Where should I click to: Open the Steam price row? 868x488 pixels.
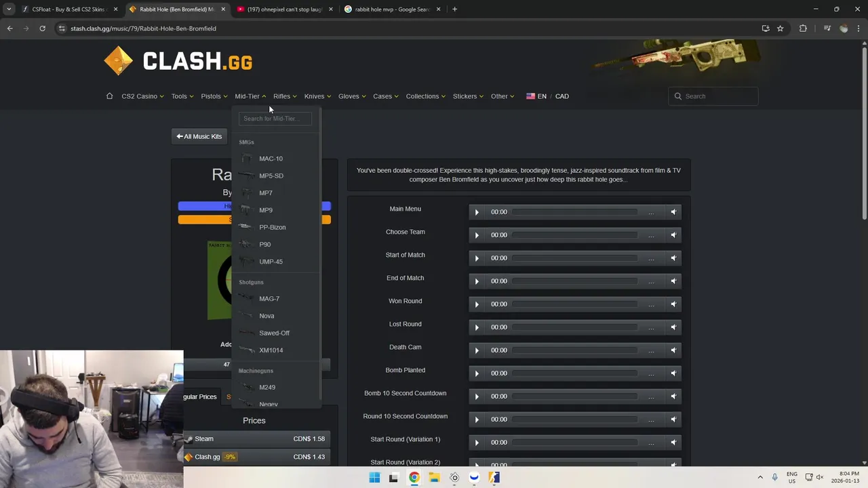pyautogui.click(x=257, y=439)
